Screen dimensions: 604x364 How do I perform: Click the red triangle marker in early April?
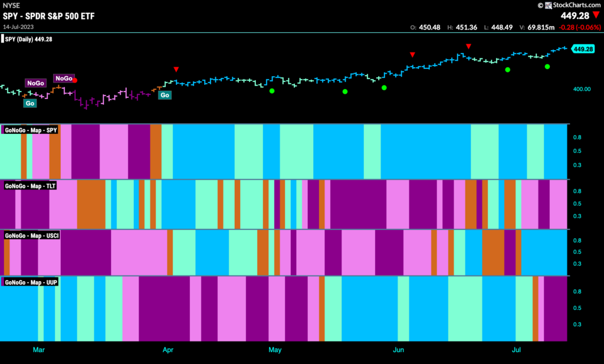pos(176,70)
